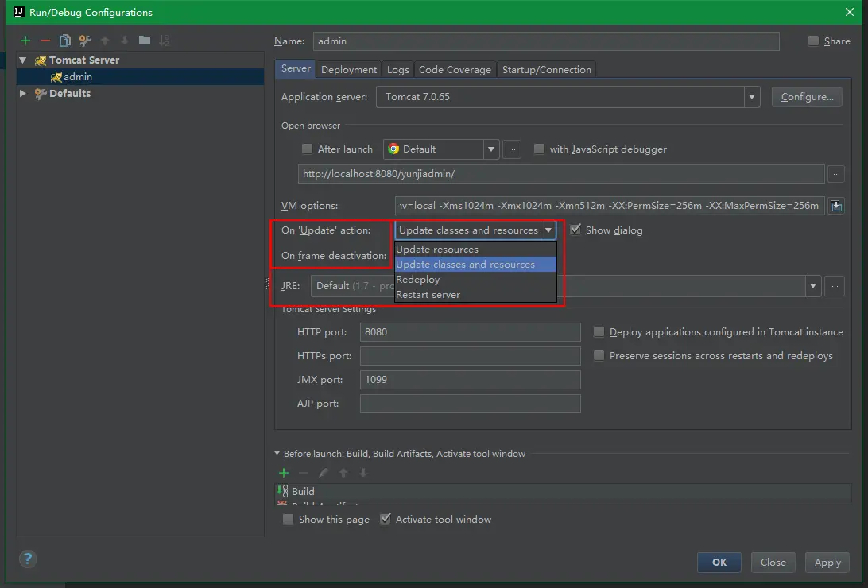Image resolution: width=868 pixels, height=588 pixels.
Task: Open the Default browser dropdown
Action: (x=491, y=149)
